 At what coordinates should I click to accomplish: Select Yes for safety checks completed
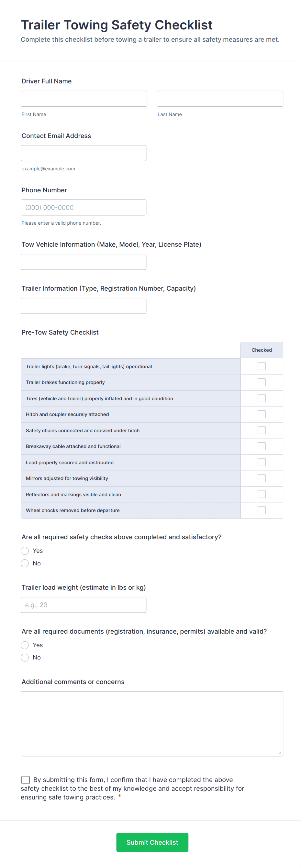pyautogui.click(x=25, y=551)
